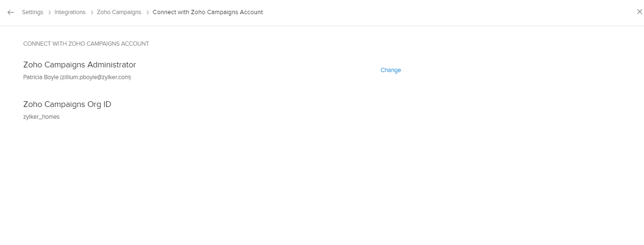644x245 pixels.
Task: Select the 'Zoho Campaigns Org ID' heading
Action: click(67, 105)
